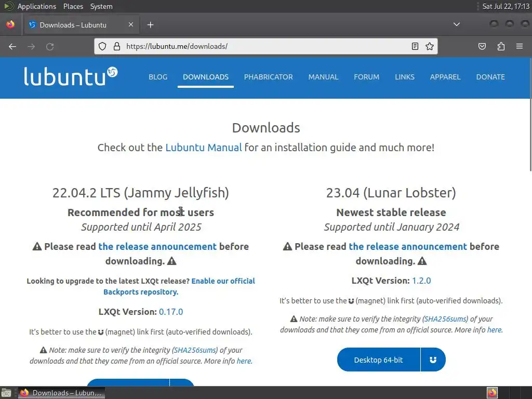Screen dimensions: 532x399
Task: Download Desktop 64-bit for 23.04
Action: coord(379,360)
